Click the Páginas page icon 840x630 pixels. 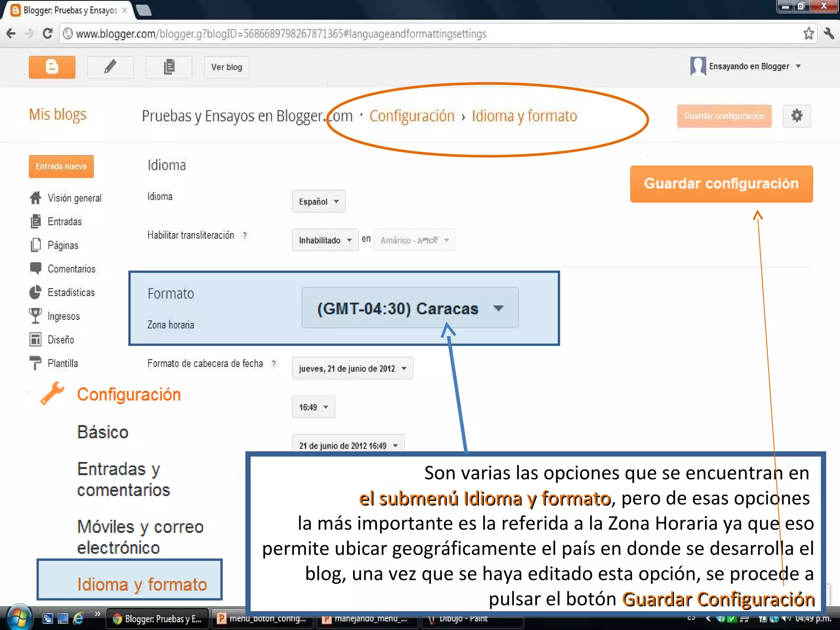point(36,245)
